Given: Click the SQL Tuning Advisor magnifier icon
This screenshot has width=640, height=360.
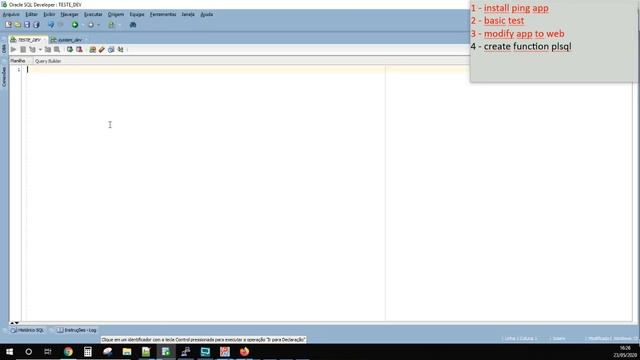Looking at the screenshot, I should pos(57,49).
